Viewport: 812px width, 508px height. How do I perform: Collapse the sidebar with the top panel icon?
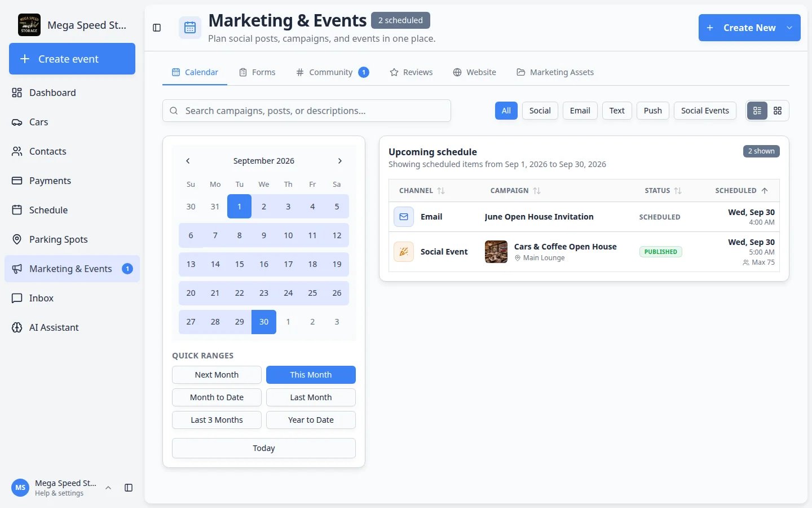(x=157, y=28)
